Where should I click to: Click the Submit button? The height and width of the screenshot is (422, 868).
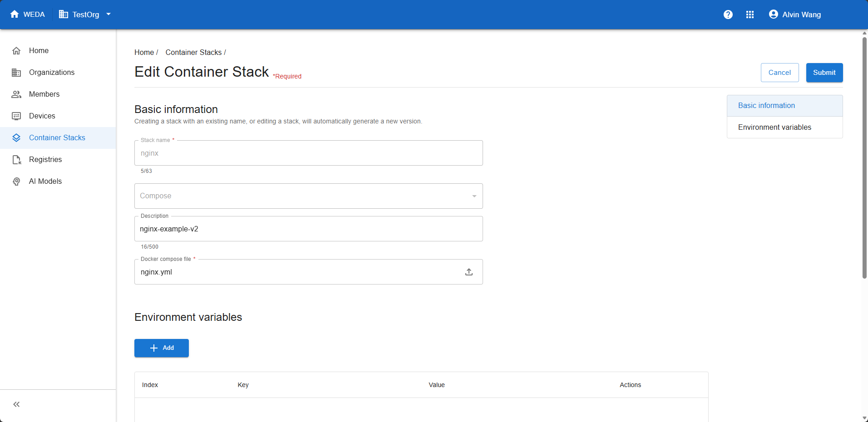click(824, 73)
